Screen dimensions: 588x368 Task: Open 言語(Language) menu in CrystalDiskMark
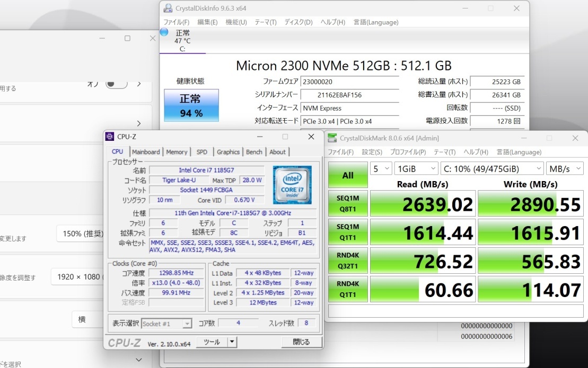(x=520, y=152)
